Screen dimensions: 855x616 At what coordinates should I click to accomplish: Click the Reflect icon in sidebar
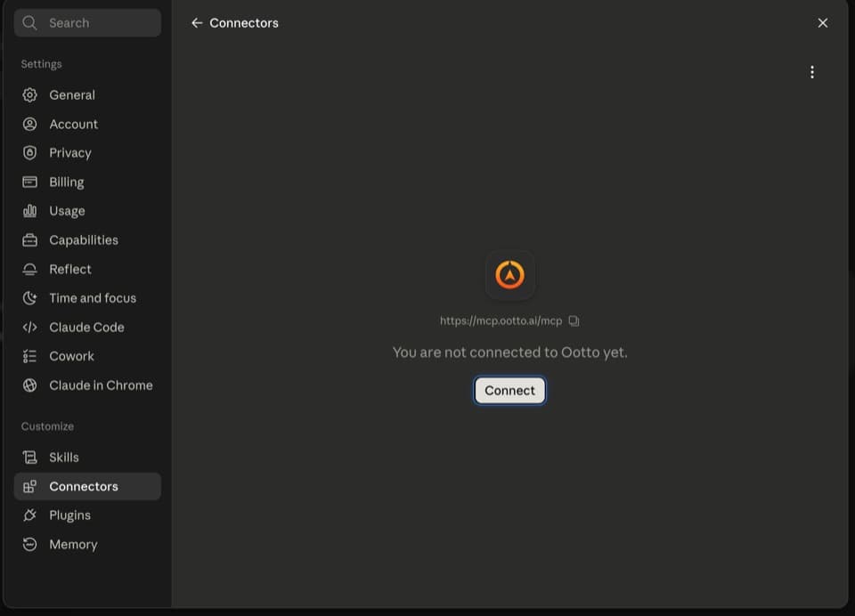point(30,269)
